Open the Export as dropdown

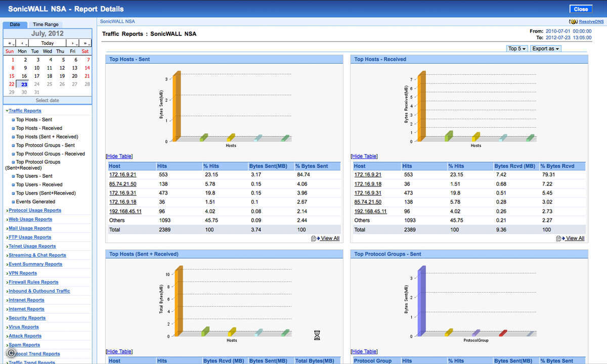545,49
